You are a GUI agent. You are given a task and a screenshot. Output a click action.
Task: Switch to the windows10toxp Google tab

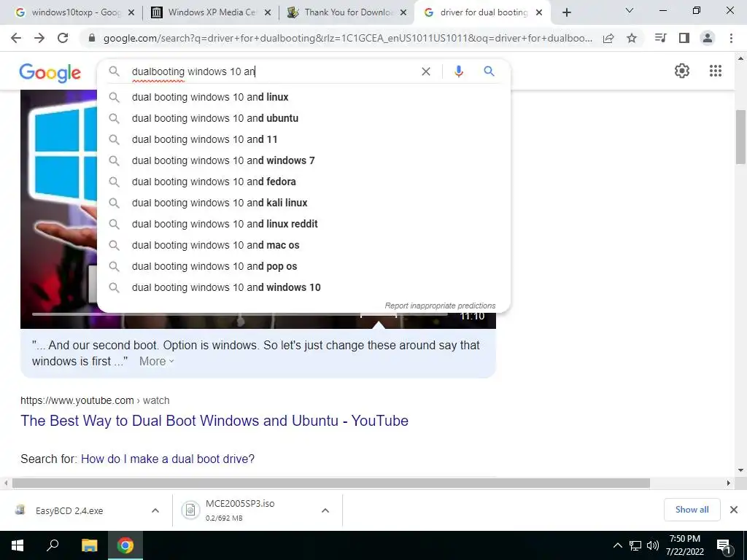(75, 12)
